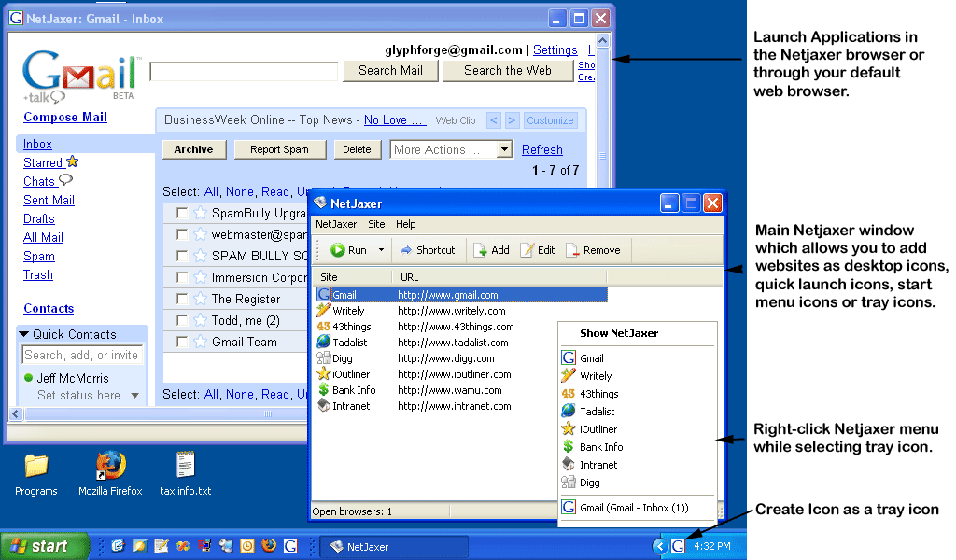The width and height of the screenshot is (956, 560).
Task: Click the Delete button in Gmail
Action: click(357, 149)
